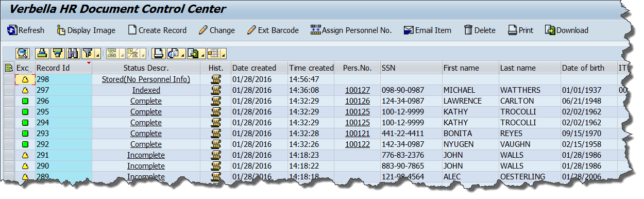Click the Delete trash button
Viewport: 644px width, 199px height.
[480, 30]
